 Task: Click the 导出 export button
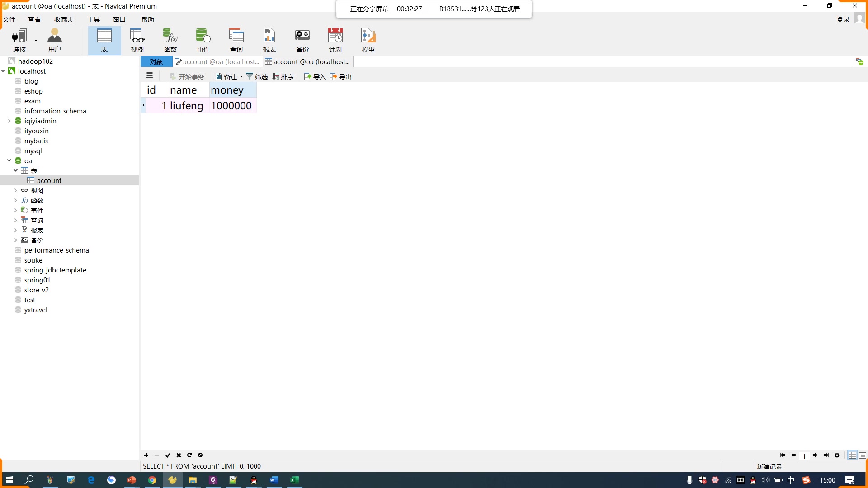[341, 77]
